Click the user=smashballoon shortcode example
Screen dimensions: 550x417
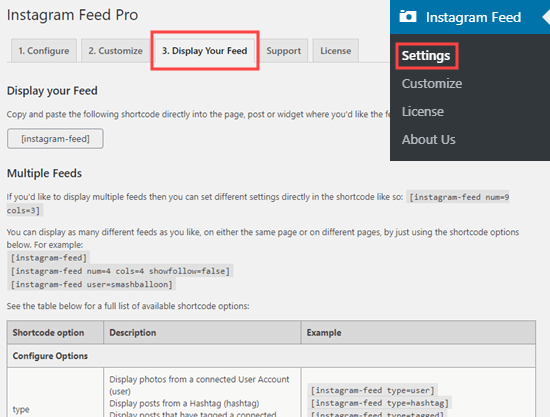coord(92,284)
